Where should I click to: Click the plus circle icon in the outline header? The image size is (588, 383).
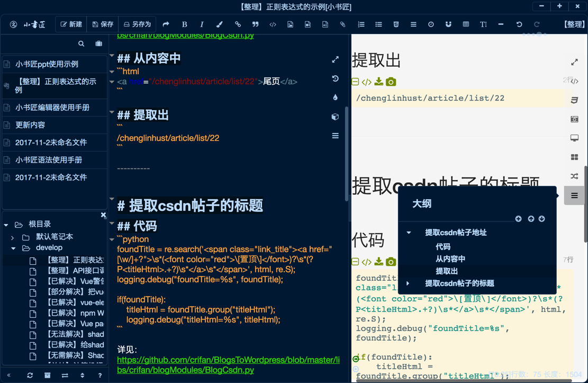[x=518, y=219]
